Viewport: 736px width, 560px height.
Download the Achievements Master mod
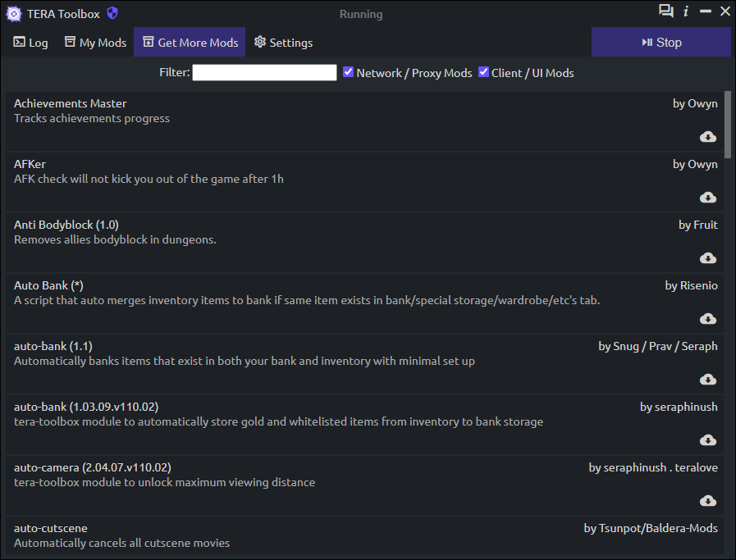pyautogui.click(x=708, y=137)
